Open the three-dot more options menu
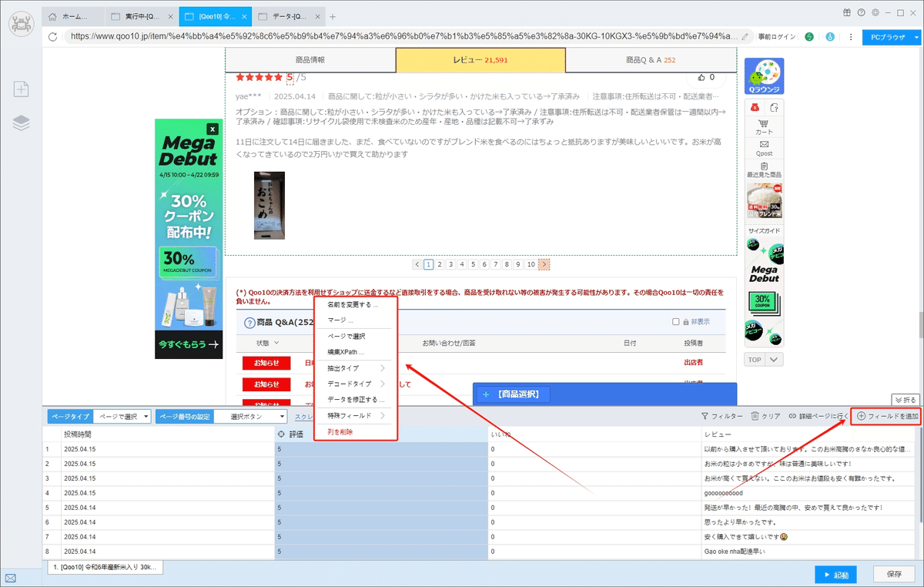 coord(851,36)
